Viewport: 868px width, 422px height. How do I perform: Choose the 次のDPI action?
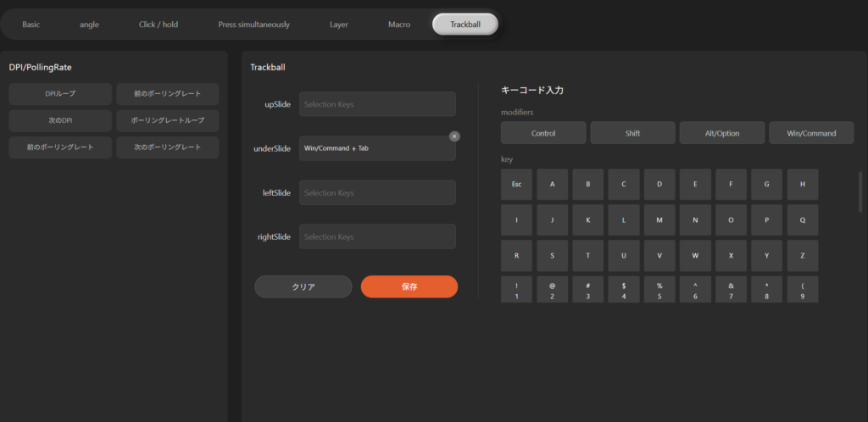[60, 120]
